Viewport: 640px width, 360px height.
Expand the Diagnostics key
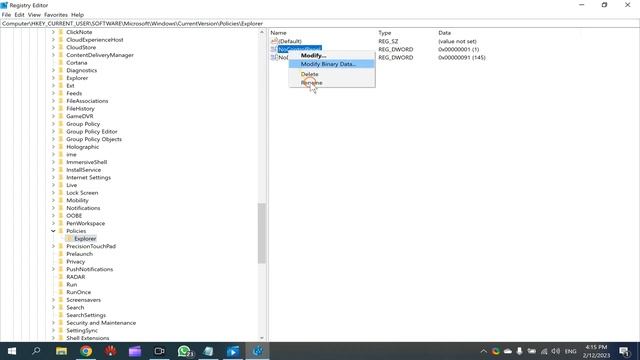tap(53, 70)
